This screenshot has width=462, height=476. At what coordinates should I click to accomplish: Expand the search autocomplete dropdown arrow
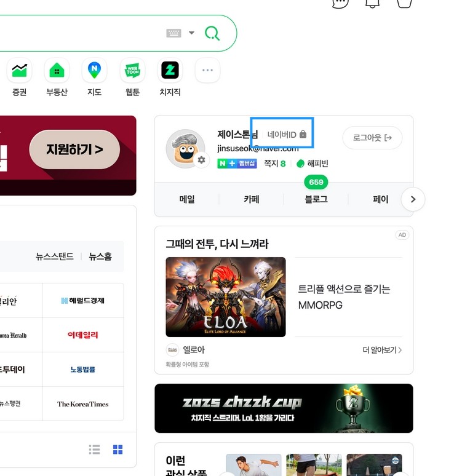pyautogui.click(x=191, y=33)
